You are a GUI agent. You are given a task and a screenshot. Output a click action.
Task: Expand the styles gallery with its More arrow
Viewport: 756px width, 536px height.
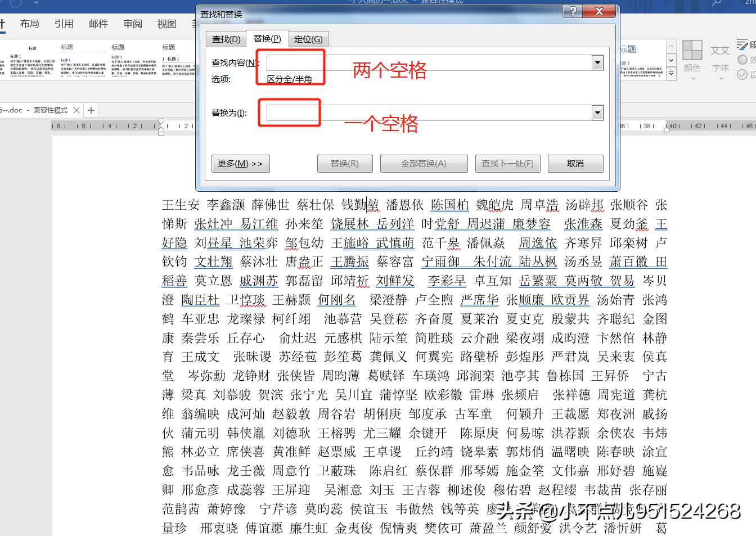click(670, 74)
